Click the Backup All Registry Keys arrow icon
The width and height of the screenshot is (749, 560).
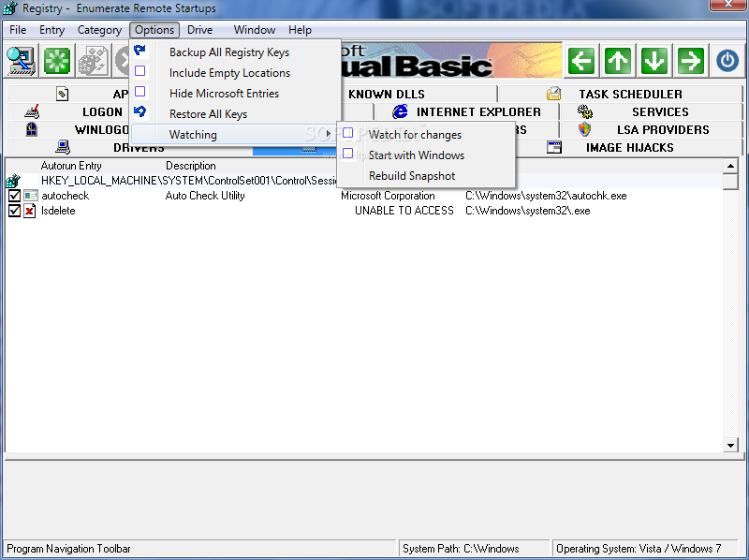(x=140, y=51)
